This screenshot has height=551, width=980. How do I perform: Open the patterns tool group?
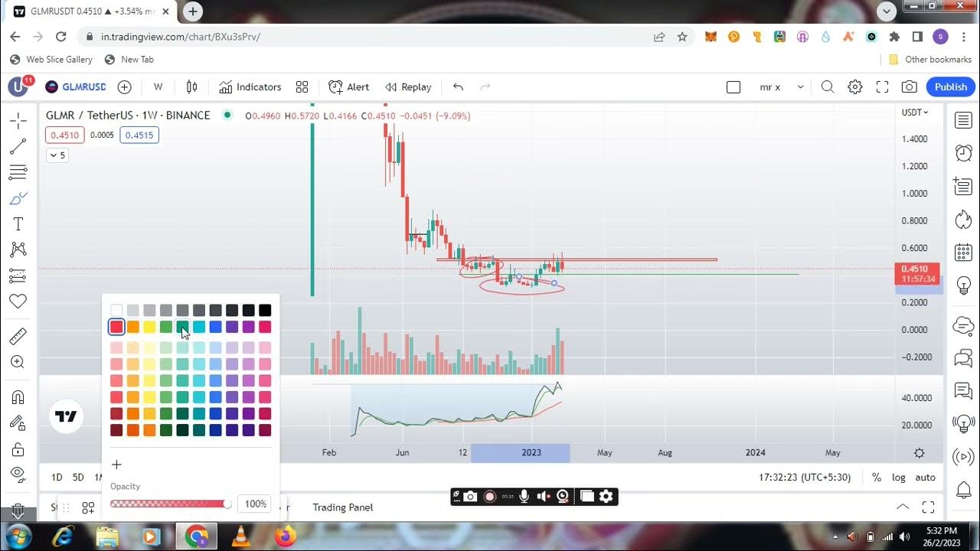[x=18, y=249]
